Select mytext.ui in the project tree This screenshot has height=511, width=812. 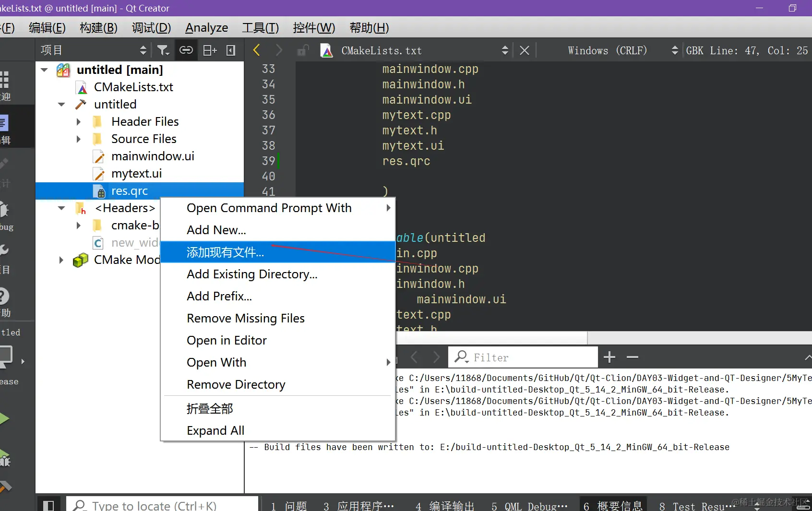(x=136, y=174)
